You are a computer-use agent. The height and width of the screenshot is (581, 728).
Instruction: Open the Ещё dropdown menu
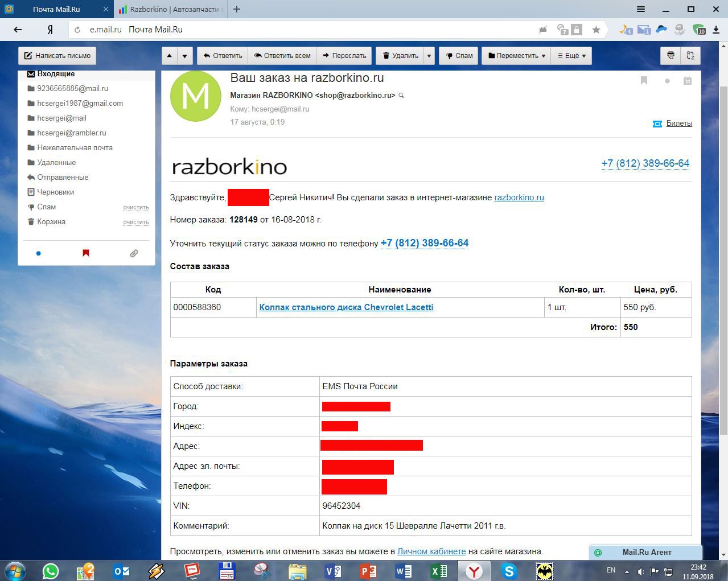571,56
